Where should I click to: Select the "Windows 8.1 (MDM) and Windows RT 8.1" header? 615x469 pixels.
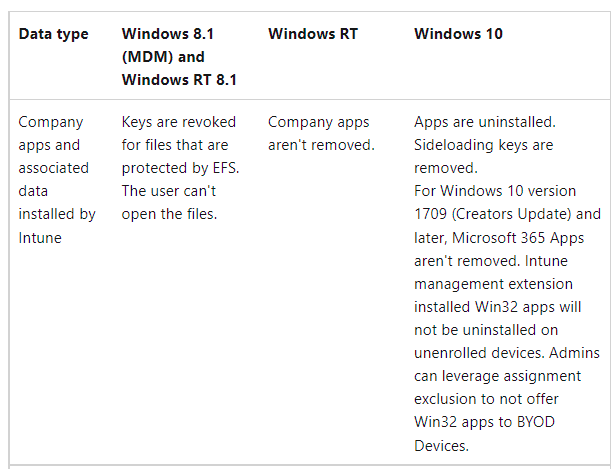(179, 57)
